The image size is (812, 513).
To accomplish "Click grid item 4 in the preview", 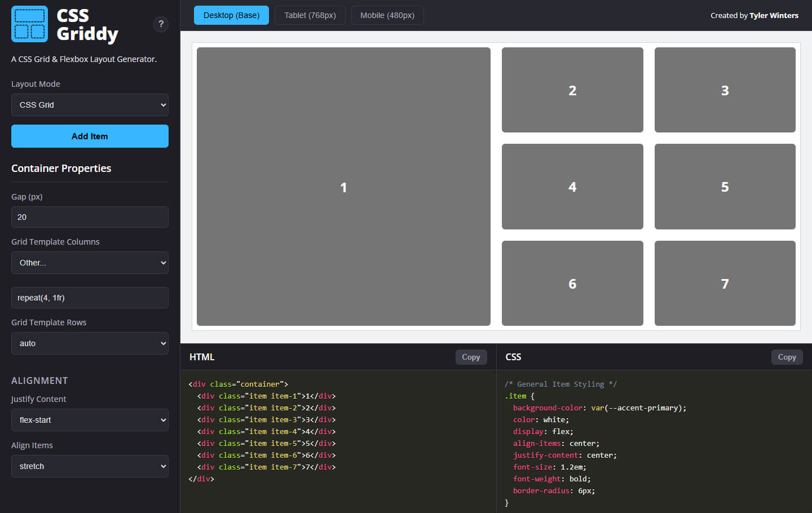I will pos(572,187).
